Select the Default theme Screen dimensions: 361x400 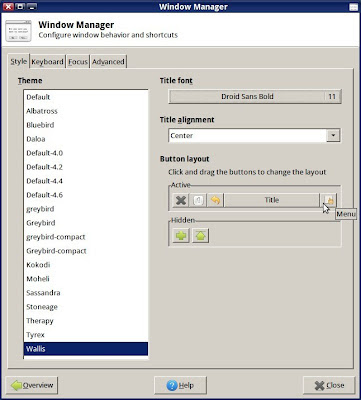point(86,97)
